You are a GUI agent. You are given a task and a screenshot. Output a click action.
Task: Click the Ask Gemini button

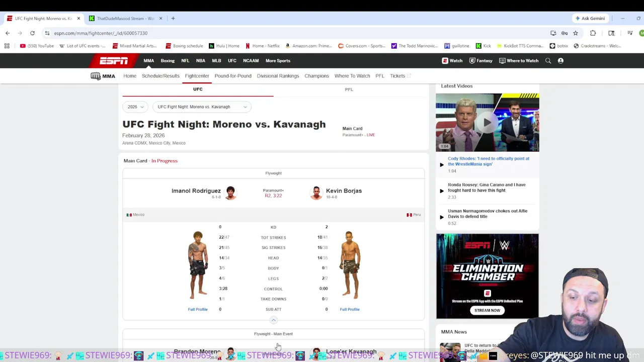pyautogui.click(x=590, y=19)
